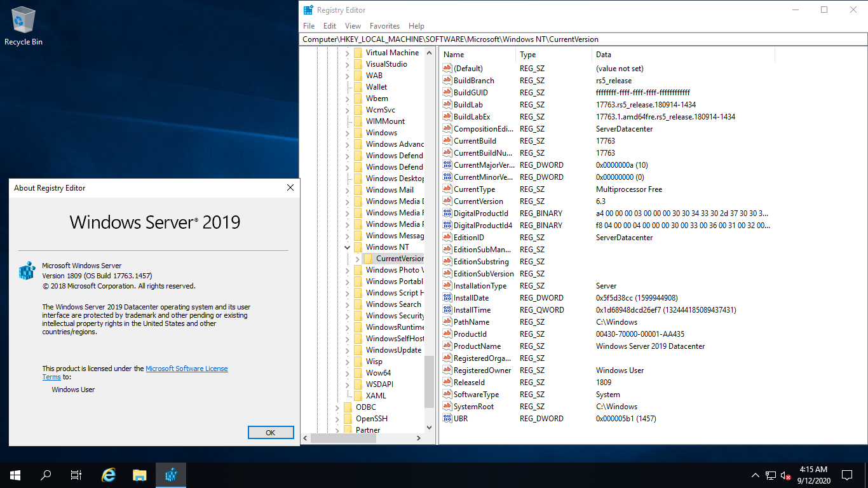Click Registry Editor taskbar icon
Screen dimensions: 868x488
click(x=171, y=475)
